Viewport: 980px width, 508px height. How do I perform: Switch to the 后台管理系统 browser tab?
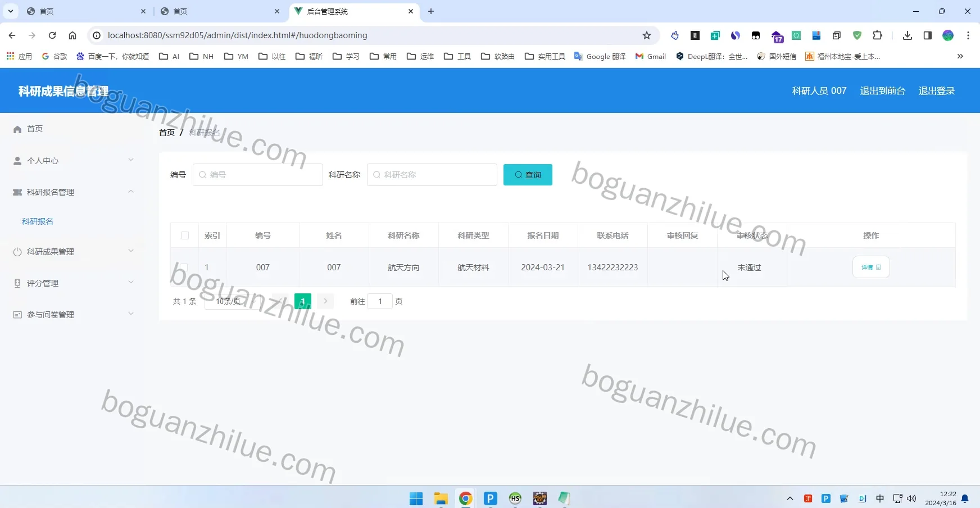point(354,11)
